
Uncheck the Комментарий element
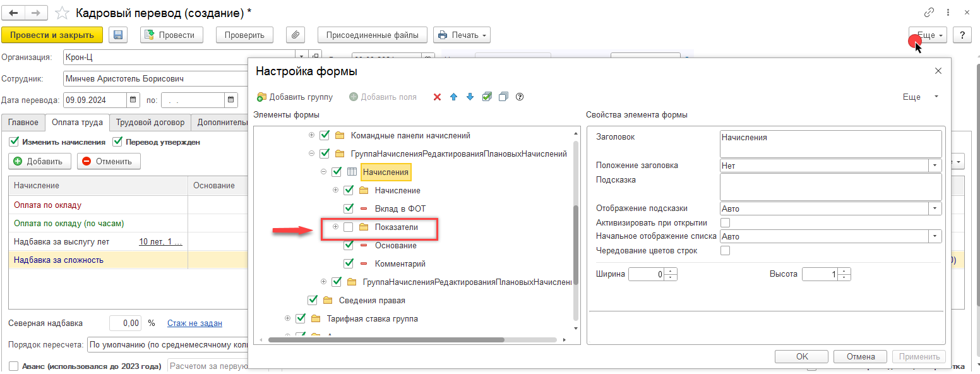coord(348,264)
